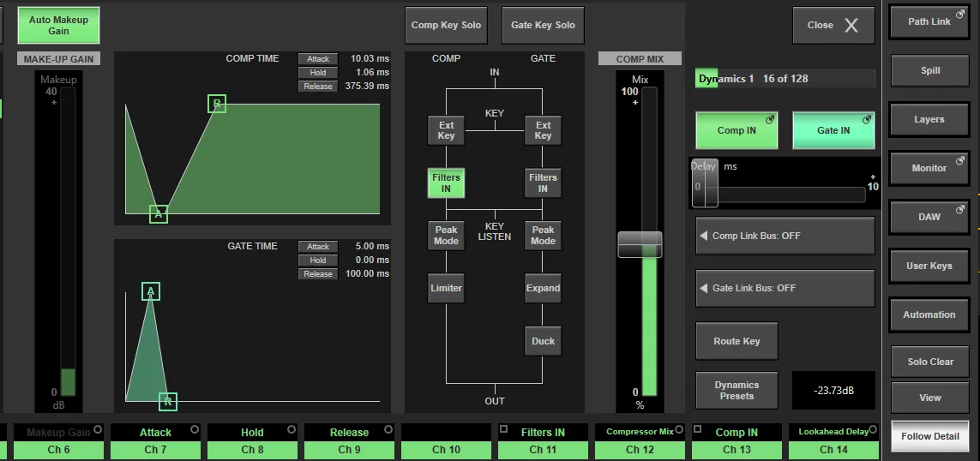The image size is (980, 461).
Task: Select the compressor attack handle A
Action: click(x=159, y=213)
